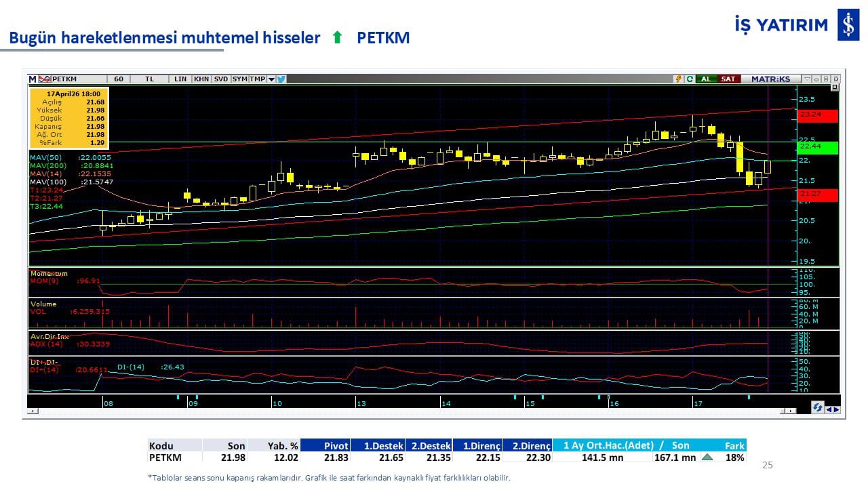Screen dimensions: 868x488
Task: Toggle the KHN chart option
Action: click(201, 79)
